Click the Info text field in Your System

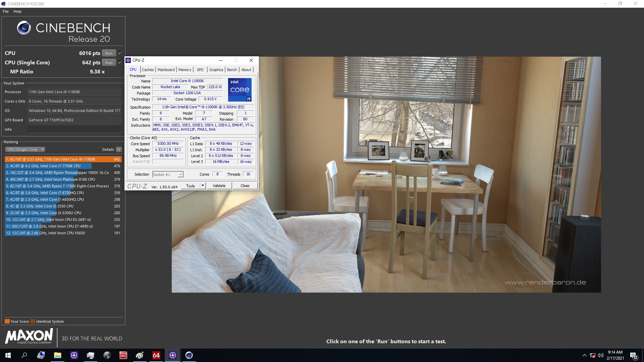tap(74, 129)
